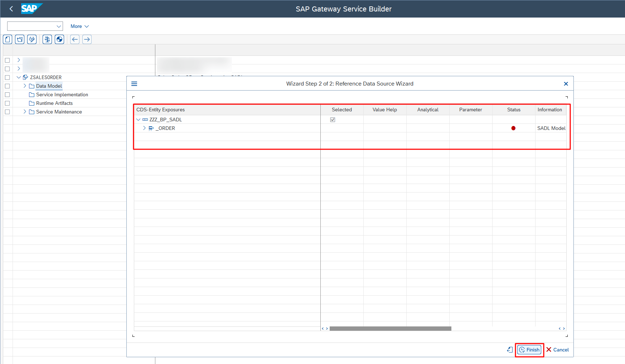The width and height of the screenshot is (625, 364).
Task: Click the Status column header
Action: 514,110
